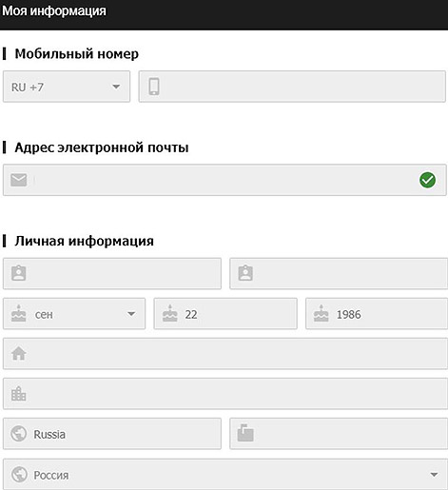Open the RU +7 country code dropdown
The width and height of the screenshot is (448, 490).
(x=67, y=87)
